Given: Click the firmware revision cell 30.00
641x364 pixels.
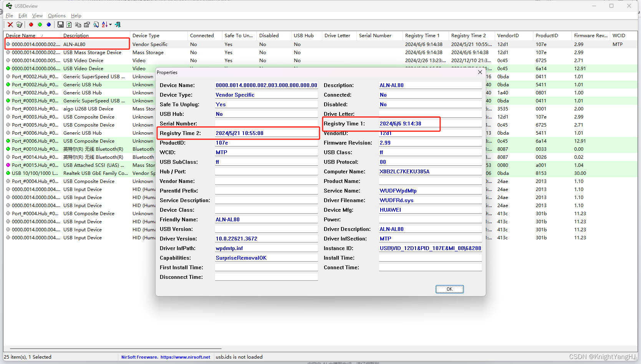Looking at the screenshot, I should pyautogui.click(x=580, y=173).
